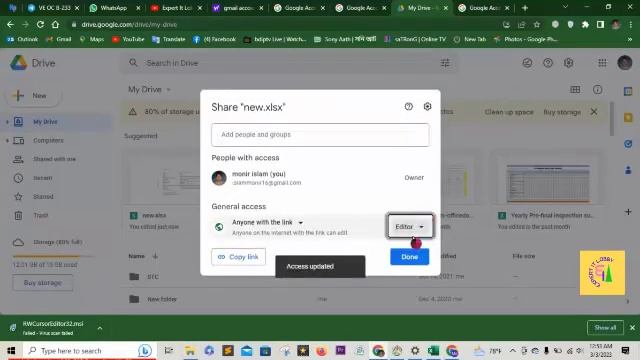Screen dimensions: 640x360
Task: Open Chrome extensions puzzle icon
Action: (x=585, y=24)
